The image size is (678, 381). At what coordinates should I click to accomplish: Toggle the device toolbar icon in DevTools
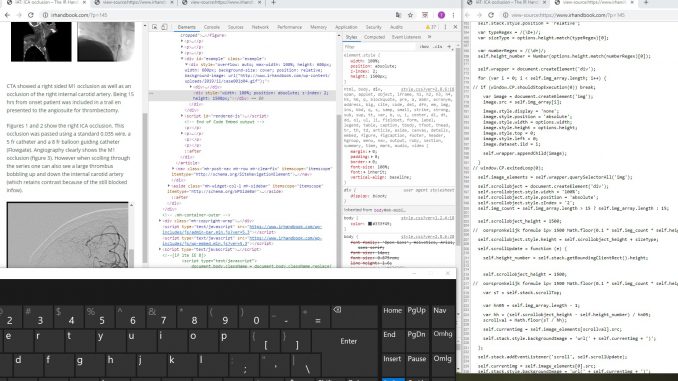click(x=164, y=27)
